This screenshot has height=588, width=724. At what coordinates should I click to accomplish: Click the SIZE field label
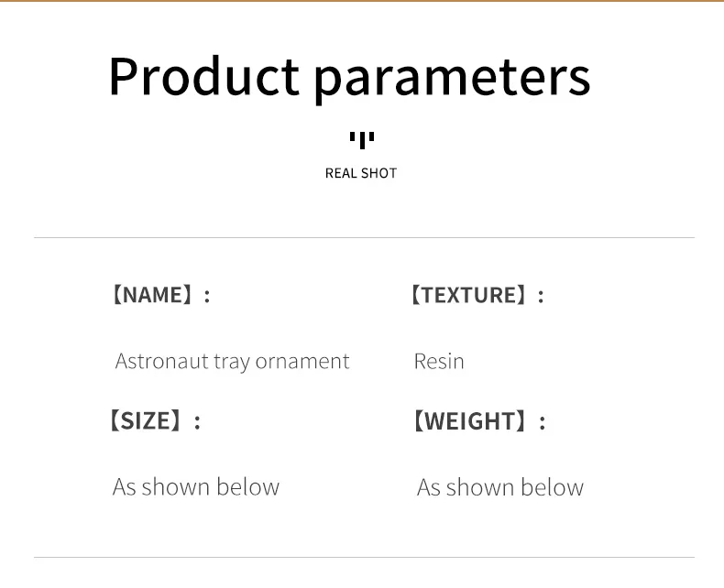[152, 420]
